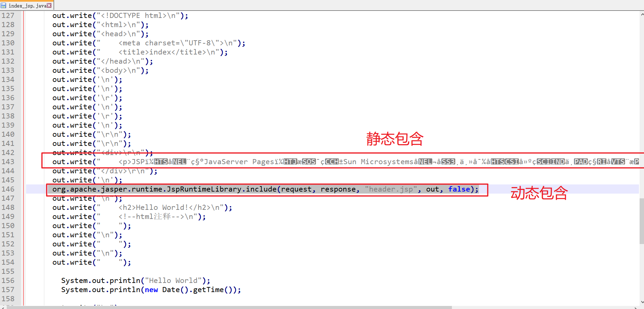Click the request parameter on line 146
This screenshot has width=644, height=309.
[296, 189]
